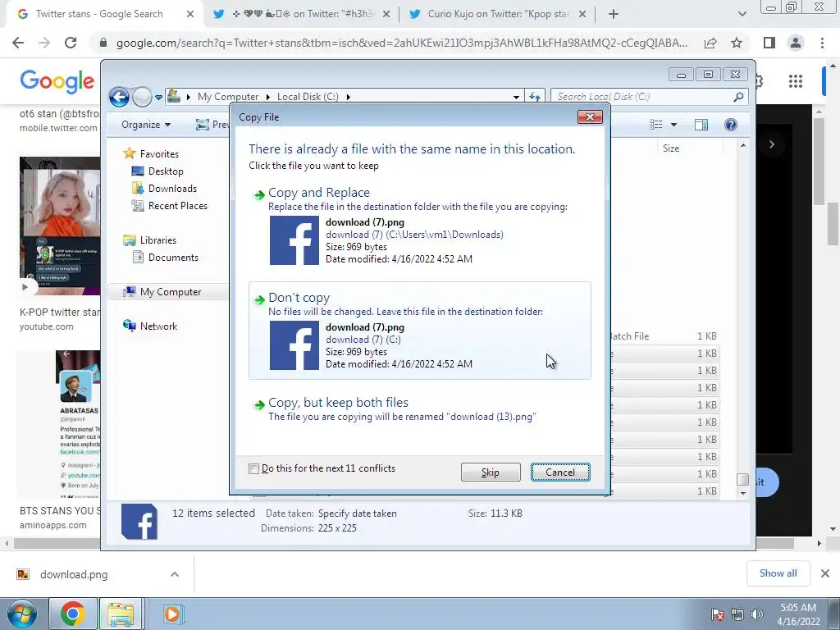The height and width of the screenshot is (630, 840).
Task: Reload the Chrome page
Action: point(71,43)
